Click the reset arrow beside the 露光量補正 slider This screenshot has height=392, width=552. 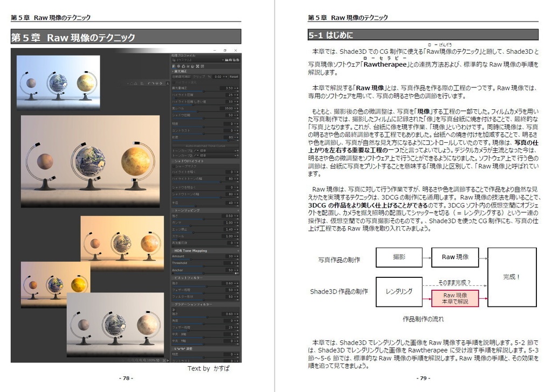(x=238, y=90)
